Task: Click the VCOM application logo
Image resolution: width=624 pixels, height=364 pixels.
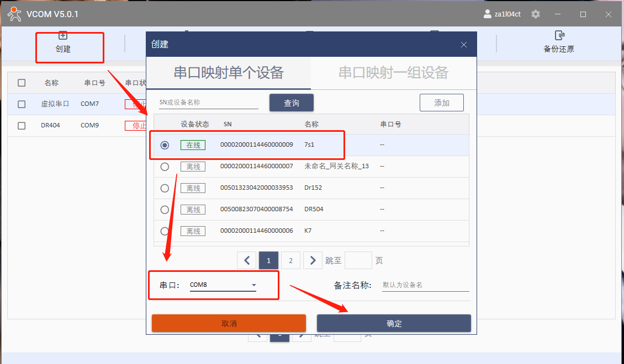Action: point(14,14)
